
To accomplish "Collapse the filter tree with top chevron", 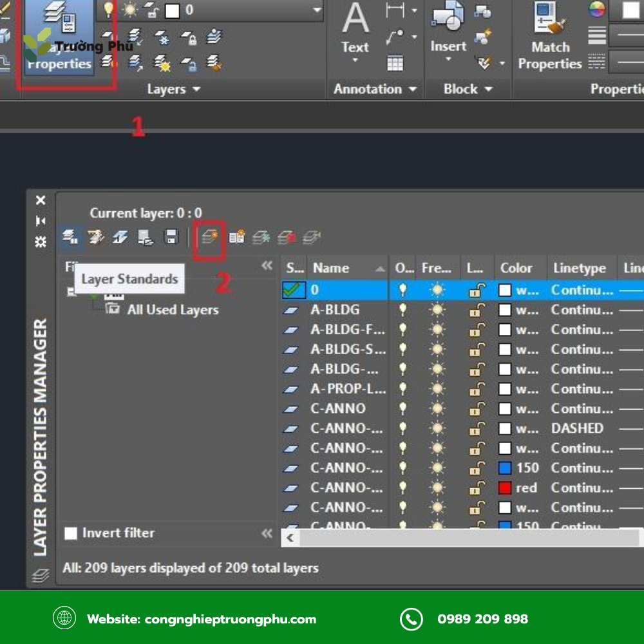I will click(x=267, y=266).
